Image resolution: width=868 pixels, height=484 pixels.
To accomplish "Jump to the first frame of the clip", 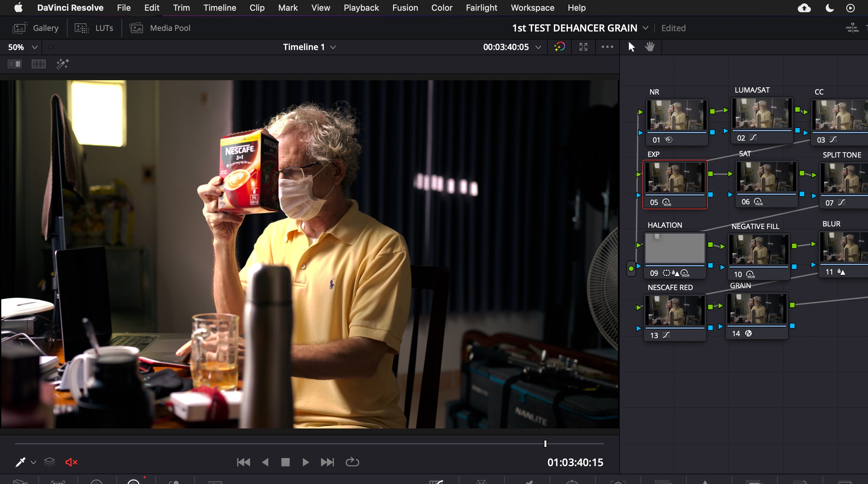I will [x=244, y=462].
